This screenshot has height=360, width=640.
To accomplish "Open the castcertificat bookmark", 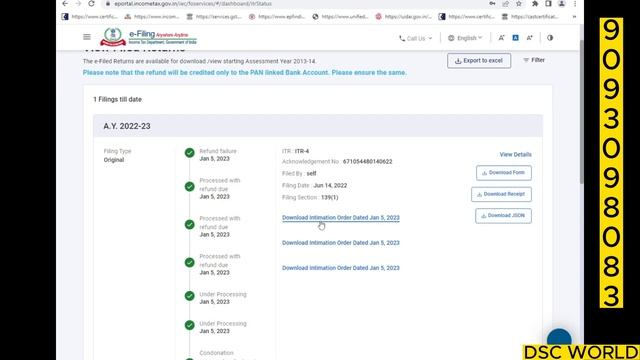I will 530,17.
